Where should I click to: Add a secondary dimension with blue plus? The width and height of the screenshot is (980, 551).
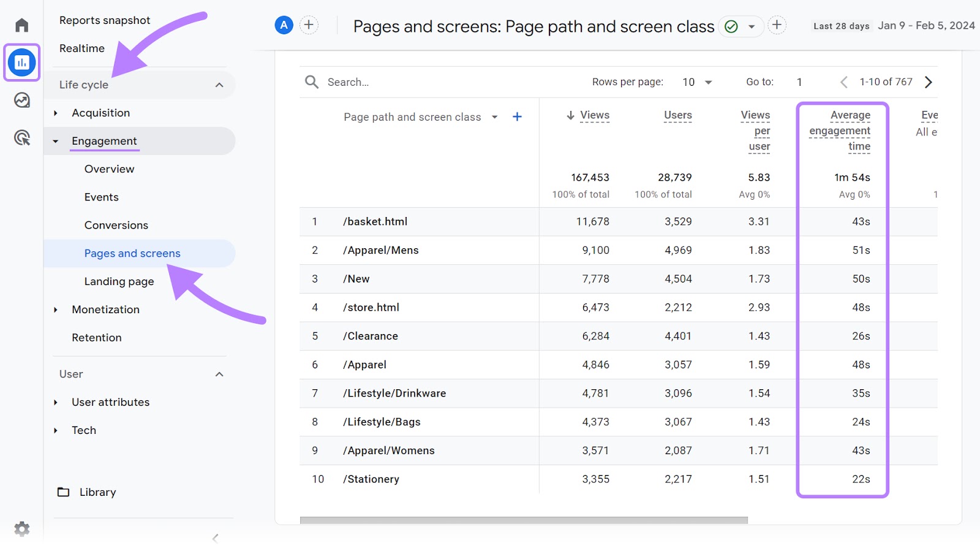click(517, 116)
